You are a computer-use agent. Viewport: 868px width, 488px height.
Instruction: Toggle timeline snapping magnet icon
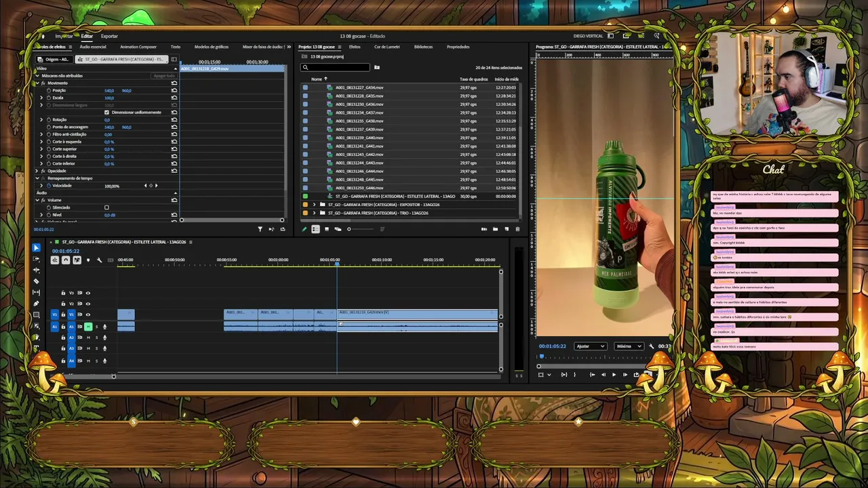tap(66, 260)
